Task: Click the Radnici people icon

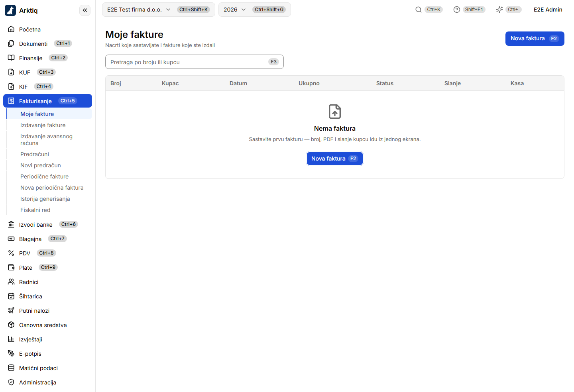Action: (11, 282)
